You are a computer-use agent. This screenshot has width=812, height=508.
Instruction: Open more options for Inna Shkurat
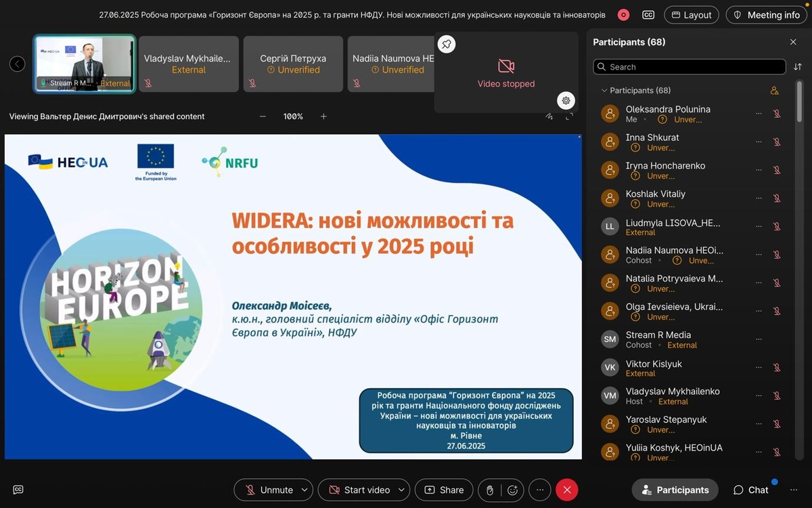point(759,142)
